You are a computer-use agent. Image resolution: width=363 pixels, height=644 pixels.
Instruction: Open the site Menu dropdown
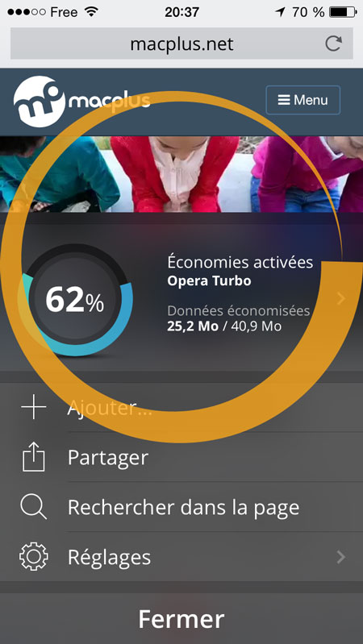click(303, 100)
